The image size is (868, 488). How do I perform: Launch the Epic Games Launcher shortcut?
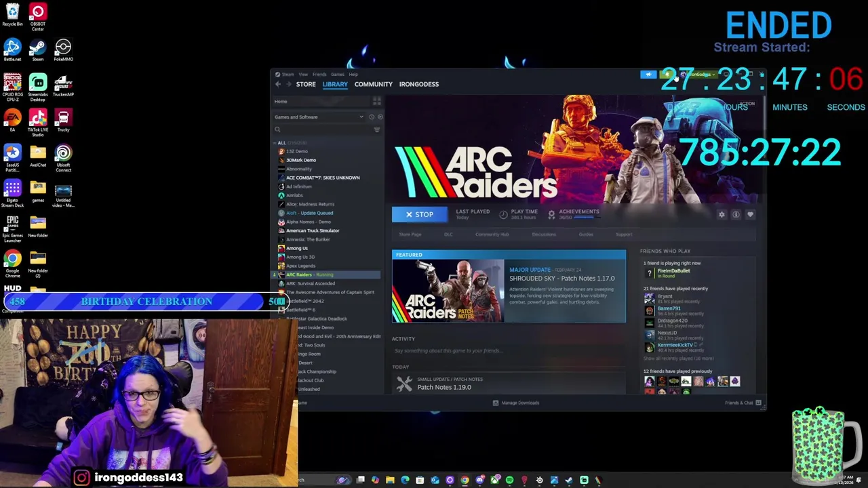click(x=12, y=228)
